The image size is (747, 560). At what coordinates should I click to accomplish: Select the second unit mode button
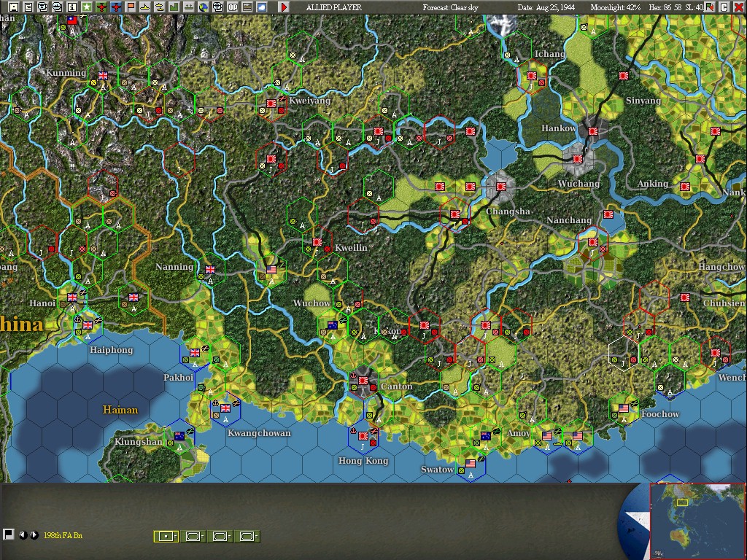click(193, 536)
